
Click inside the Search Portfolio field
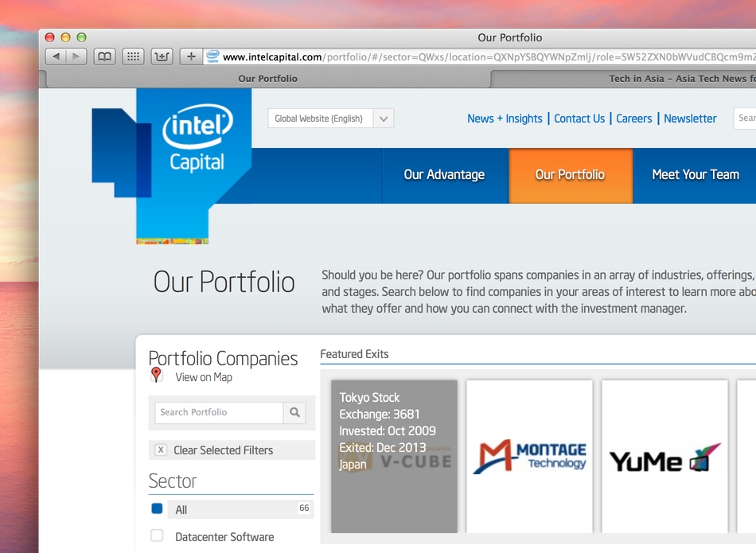(219, 412)
